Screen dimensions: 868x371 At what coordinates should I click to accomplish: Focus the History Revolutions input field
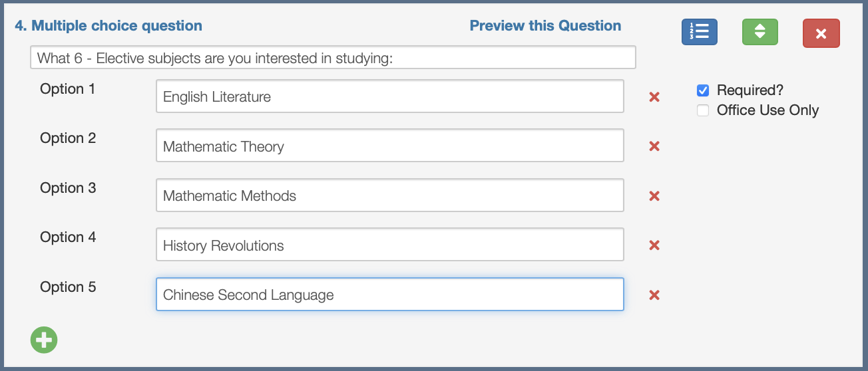390,245
